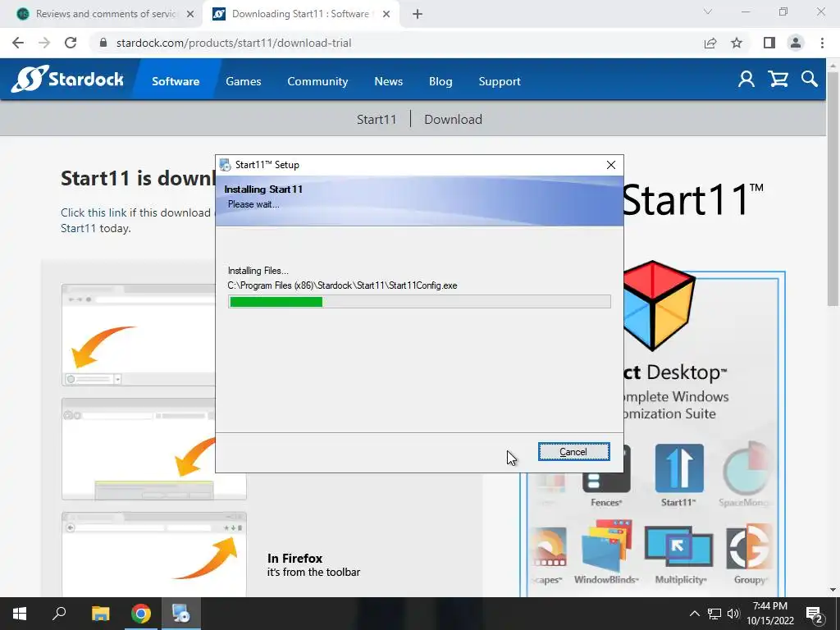The height and width of the screenshot is (630, 840).
Task: Select the Downloading Start11 tab
Action: click(x=300, y=14)
